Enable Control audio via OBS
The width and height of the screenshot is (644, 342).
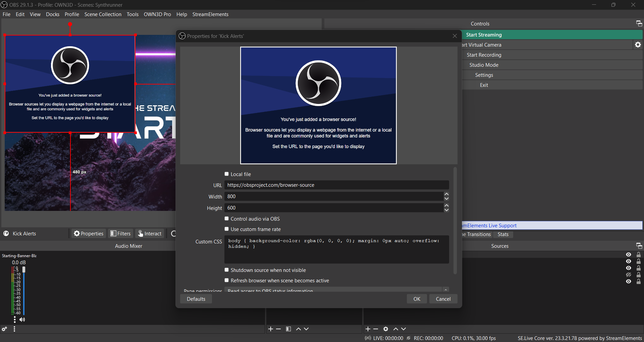tap(227, 219)
